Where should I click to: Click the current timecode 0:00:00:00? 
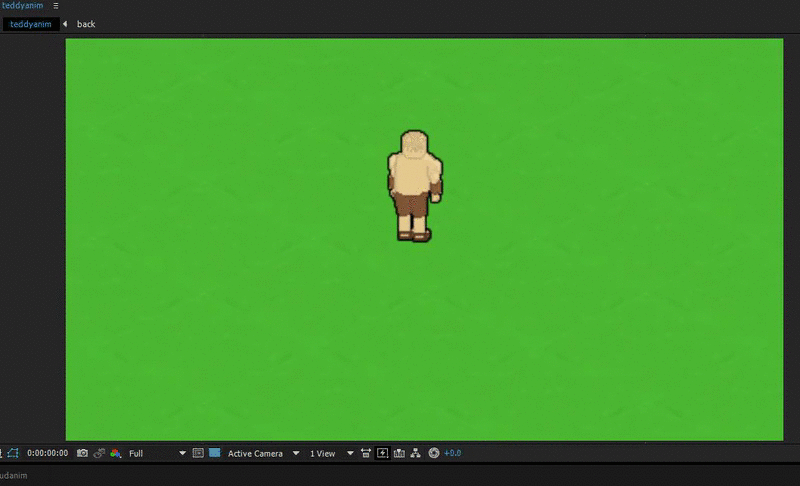(47, 453)
